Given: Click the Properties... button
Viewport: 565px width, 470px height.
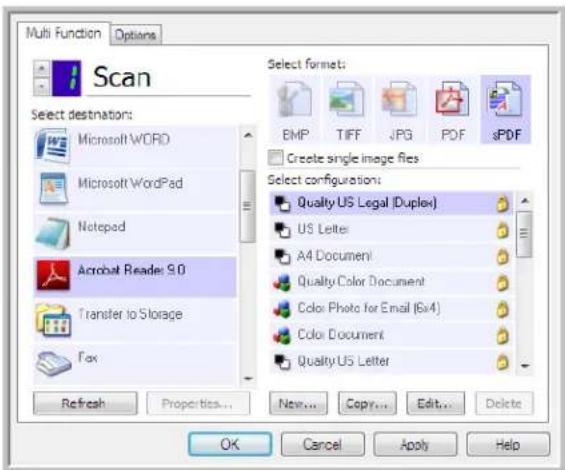Looking at the screenshot, I should tap(197, 403).
